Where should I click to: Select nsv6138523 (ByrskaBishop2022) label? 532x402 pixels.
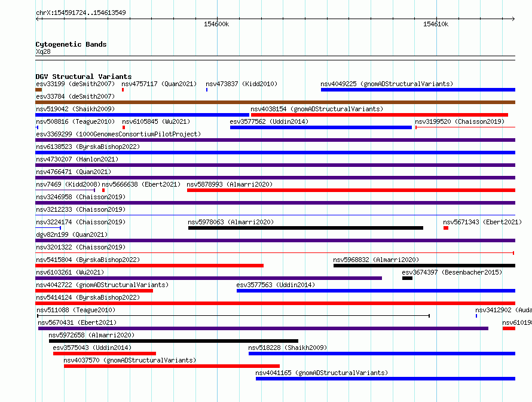88,147
